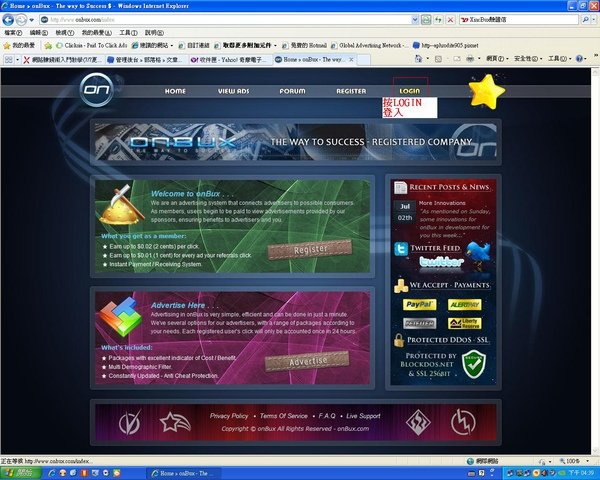Open the Live Support footer link
600x480 pixels.
click(x=364, y=416)
